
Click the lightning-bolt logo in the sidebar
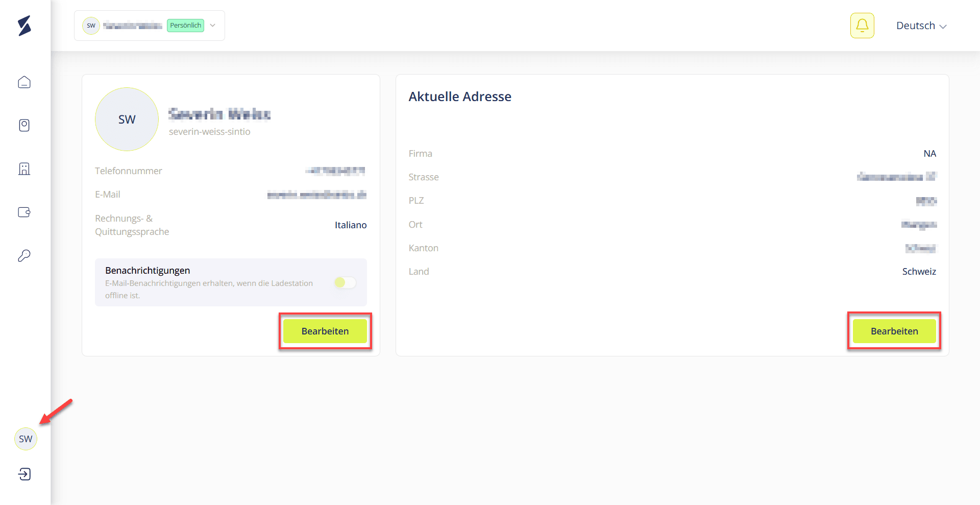[x=24, y=26]
